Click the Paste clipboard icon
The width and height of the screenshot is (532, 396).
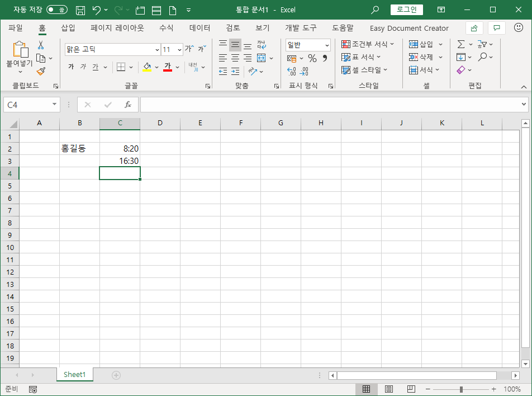coord(20,50)
